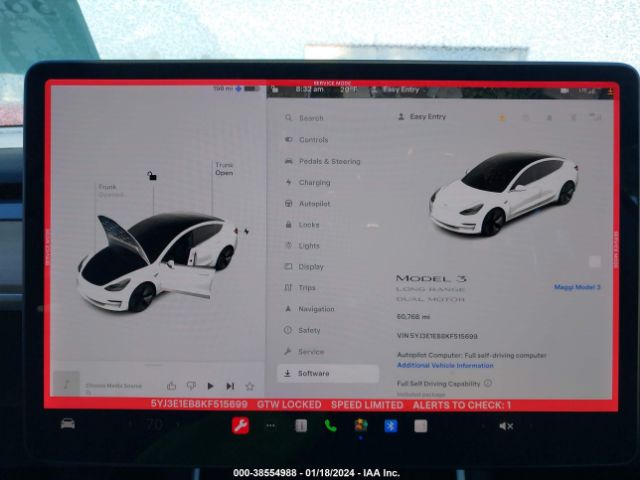Tap the orange alert icon beside Easy Entry

[502, 118]
